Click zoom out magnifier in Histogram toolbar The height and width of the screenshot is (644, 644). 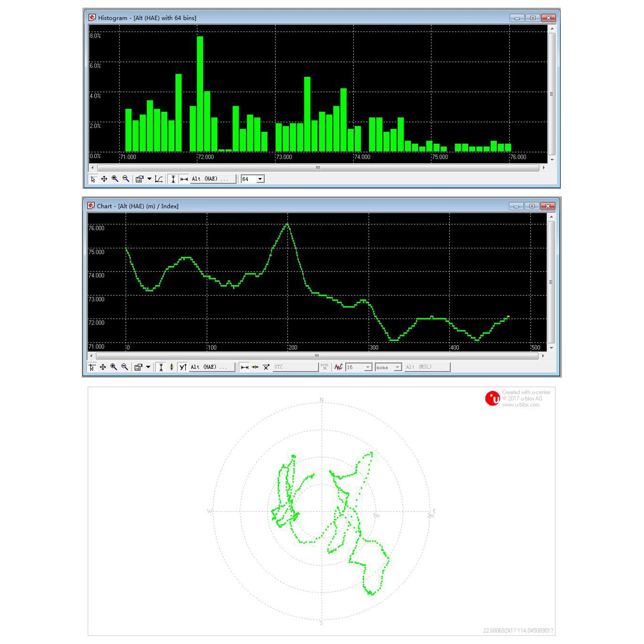tap(126, 179)
